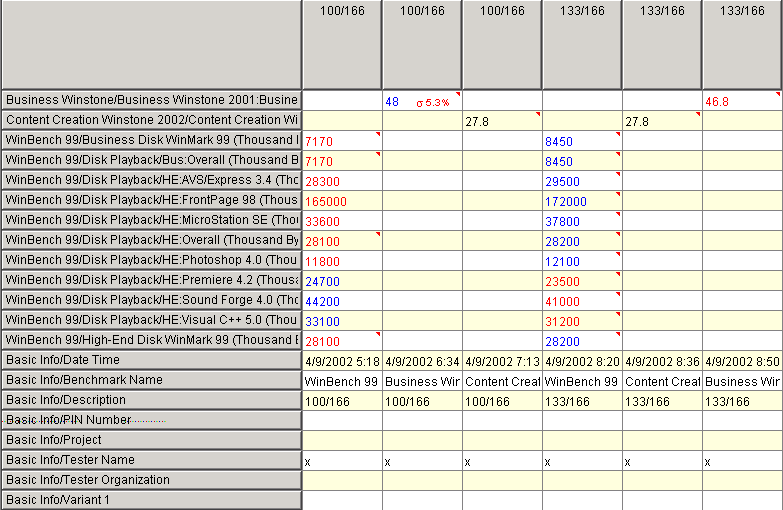
Task: Select the Basic Info/Tester Name row header
Action: point(151,460)
